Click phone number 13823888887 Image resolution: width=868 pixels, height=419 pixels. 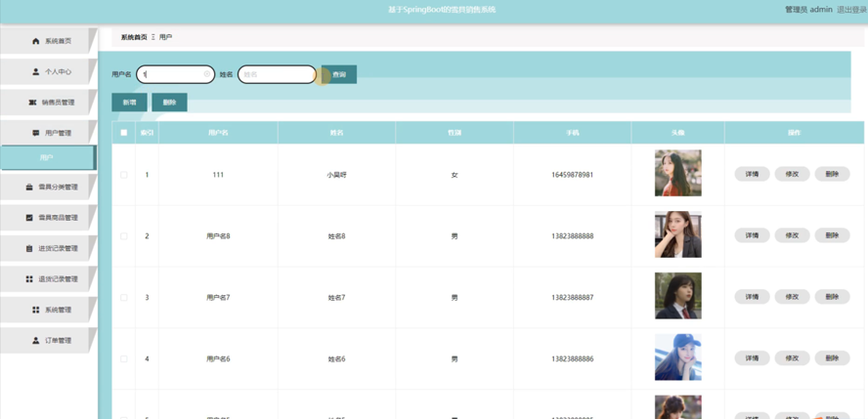click(x=573, y=297)
